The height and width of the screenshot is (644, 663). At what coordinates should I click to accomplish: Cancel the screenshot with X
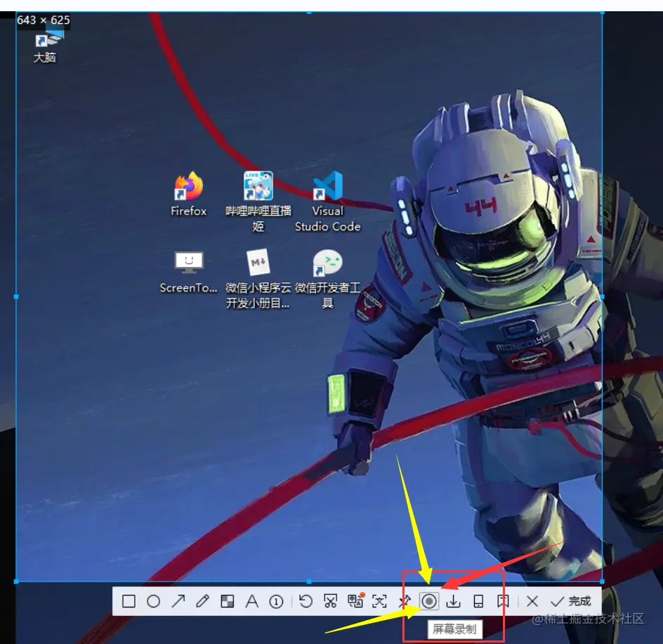tap(532, 601)
